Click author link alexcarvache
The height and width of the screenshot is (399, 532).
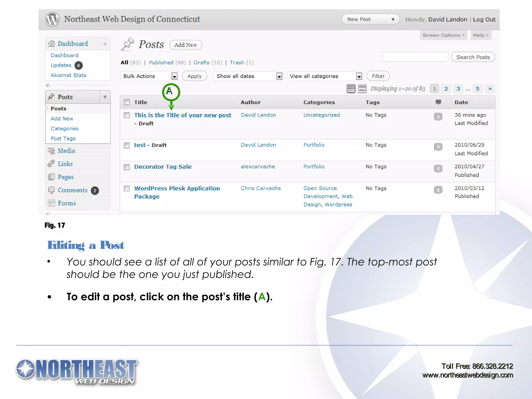pos(258,167)
